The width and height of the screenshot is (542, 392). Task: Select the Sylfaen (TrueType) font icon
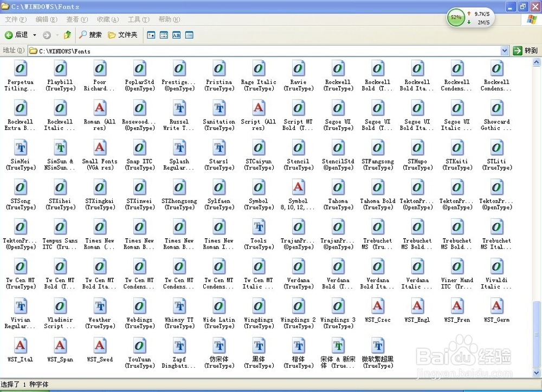tap(219, 187)
